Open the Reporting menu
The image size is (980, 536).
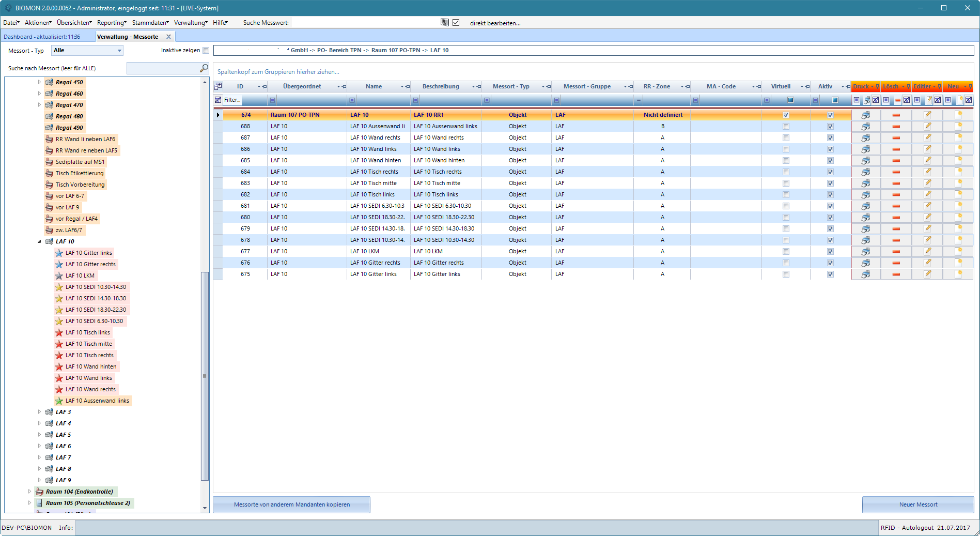pos(112,23)
